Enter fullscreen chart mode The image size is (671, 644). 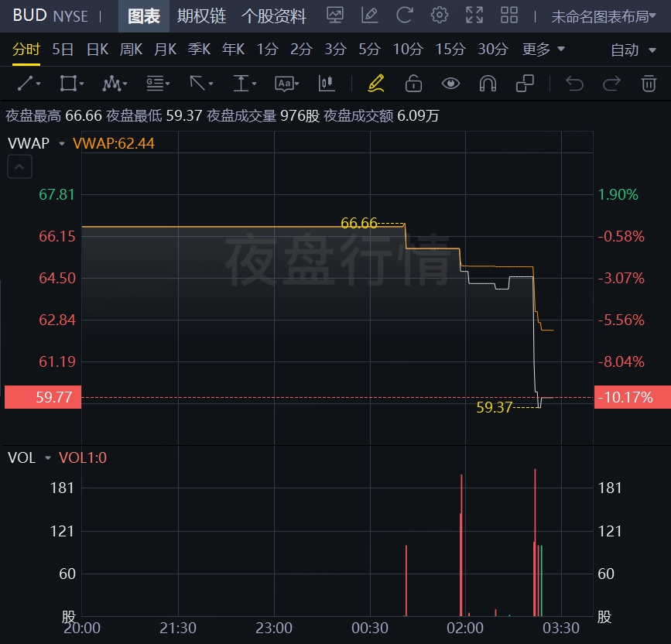tap(474, 15)
